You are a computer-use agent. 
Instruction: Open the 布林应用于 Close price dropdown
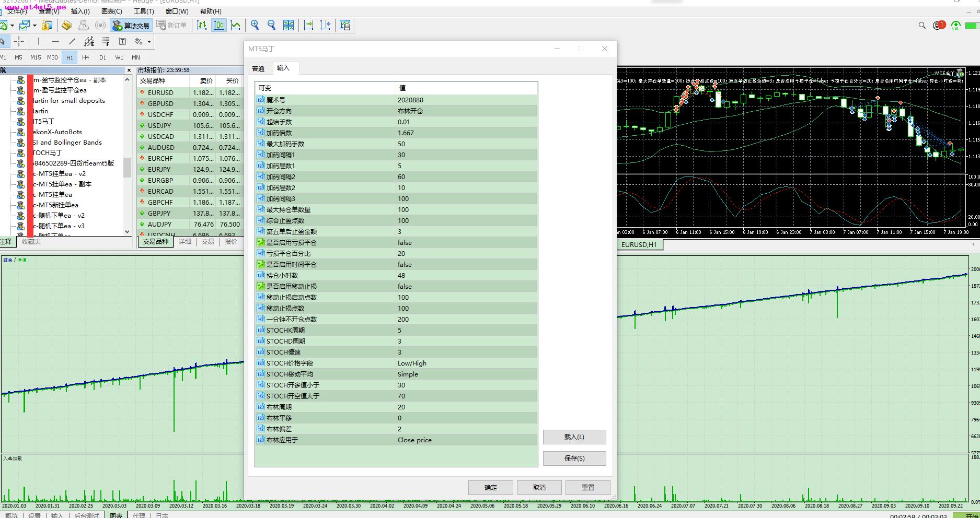[x=467, y=440]
